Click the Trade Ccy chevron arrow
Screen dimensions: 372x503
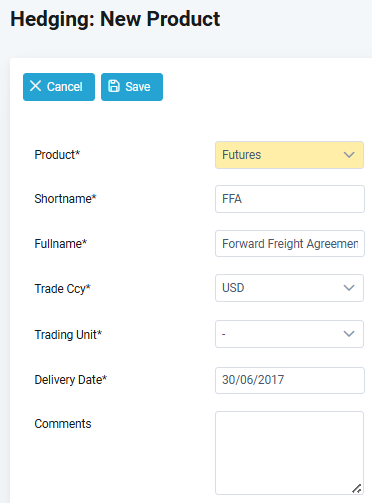tap(349, 288)
